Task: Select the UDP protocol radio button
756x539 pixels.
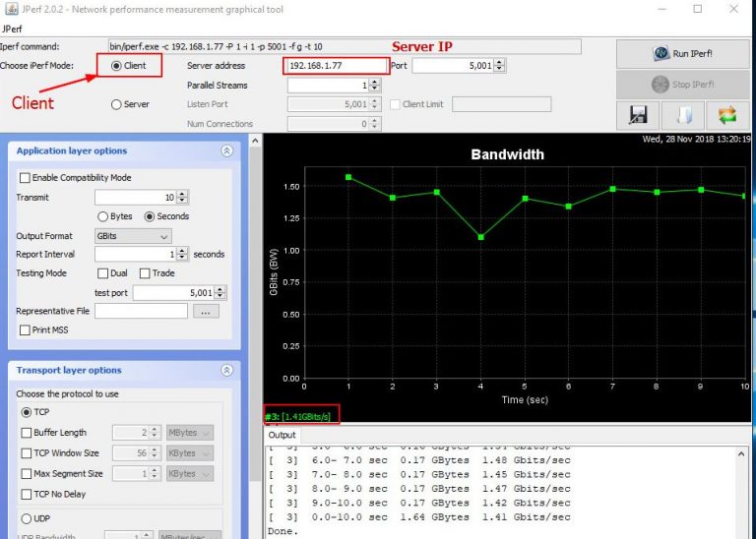Action: [x=27, y=518]
